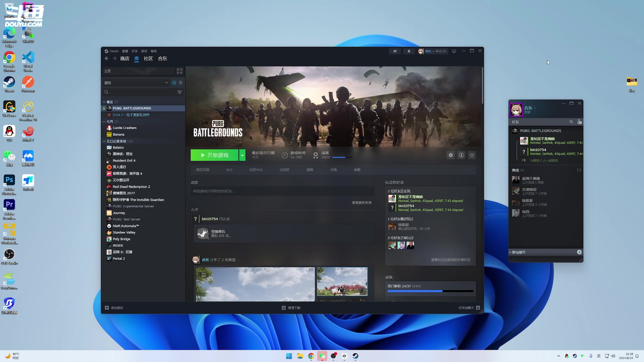Switch library to grid view icon

[x=180, y=71]
